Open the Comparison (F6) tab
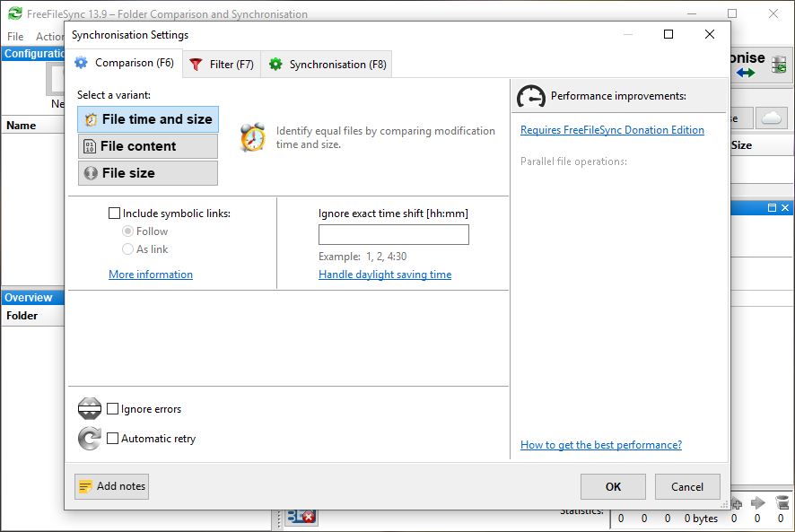Screen dimensions: 795x532 pyautogui.click(x=125, y=63)
